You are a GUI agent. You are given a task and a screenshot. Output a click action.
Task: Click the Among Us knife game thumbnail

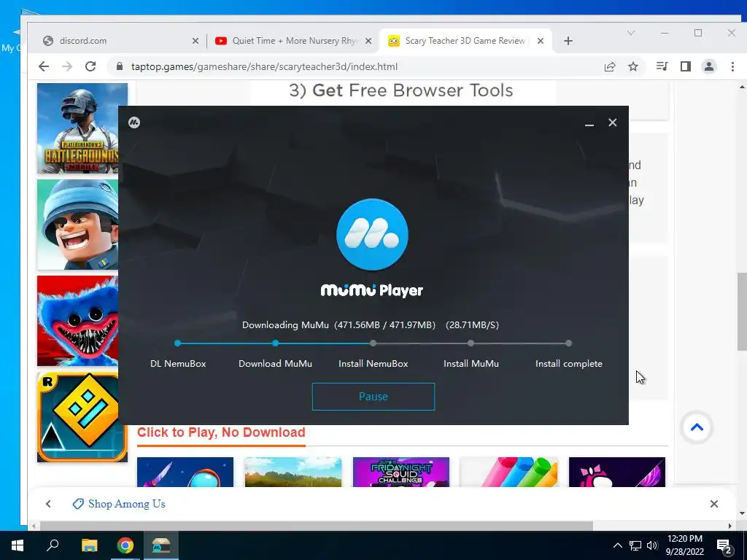click(x=185, y=472)
